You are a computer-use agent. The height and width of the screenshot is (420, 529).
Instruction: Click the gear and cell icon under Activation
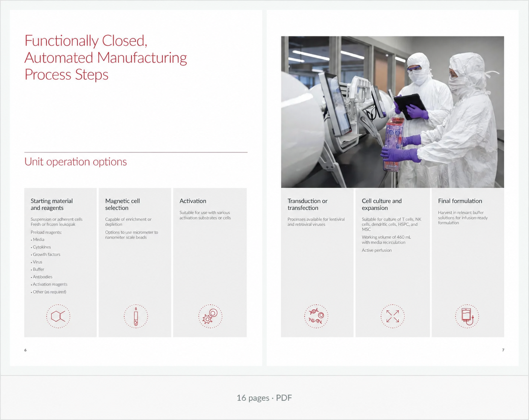click(210, 316)
